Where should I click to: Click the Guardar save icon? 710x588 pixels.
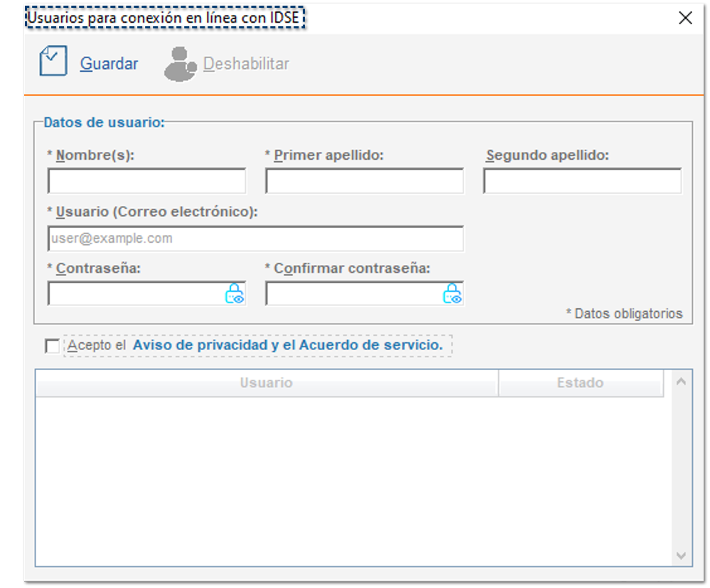point(53,62)
